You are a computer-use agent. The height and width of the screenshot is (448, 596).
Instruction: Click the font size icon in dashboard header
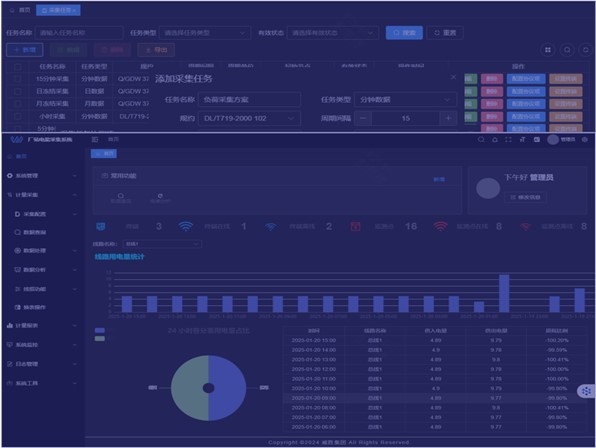[x=523, y=139]
